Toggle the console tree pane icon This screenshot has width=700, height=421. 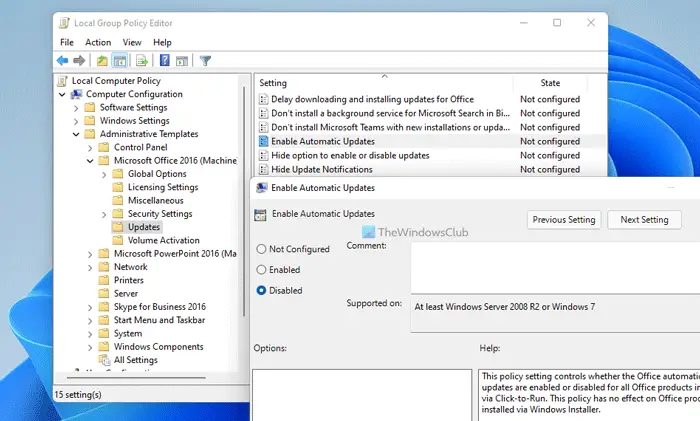pyautogui.click(x=119, y=60)
